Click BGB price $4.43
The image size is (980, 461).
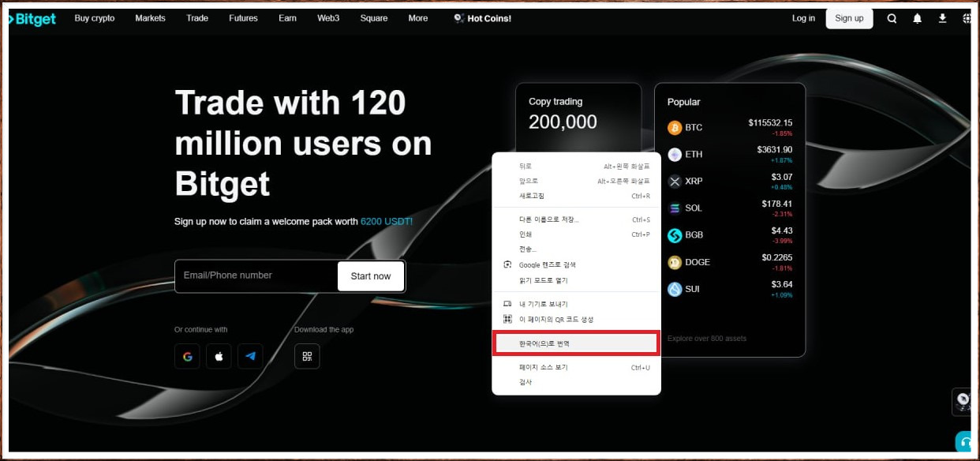pyautogui.click(x=782, y=230)
